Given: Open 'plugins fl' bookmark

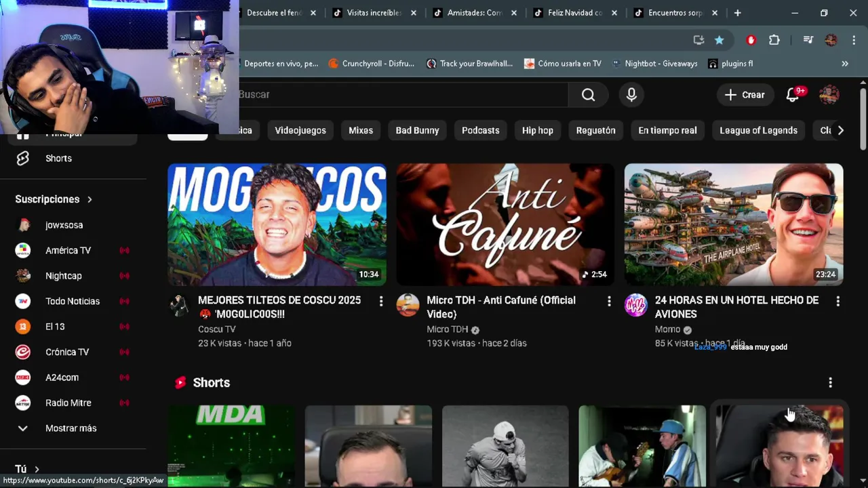Looking at the screenshot, I should click(730, 64).
